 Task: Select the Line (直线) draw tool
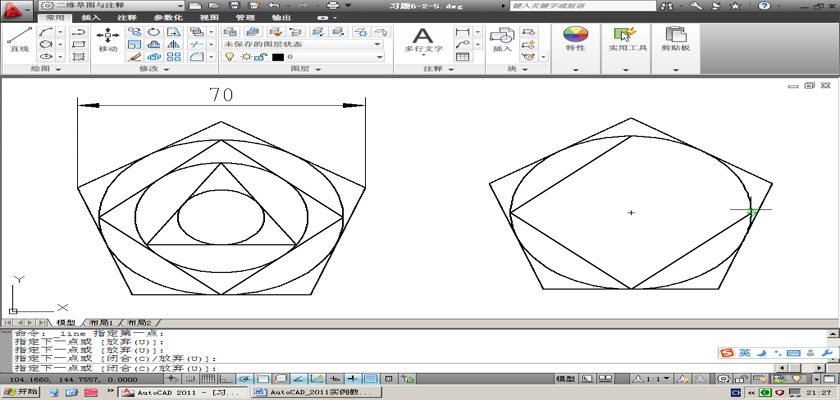20,40
